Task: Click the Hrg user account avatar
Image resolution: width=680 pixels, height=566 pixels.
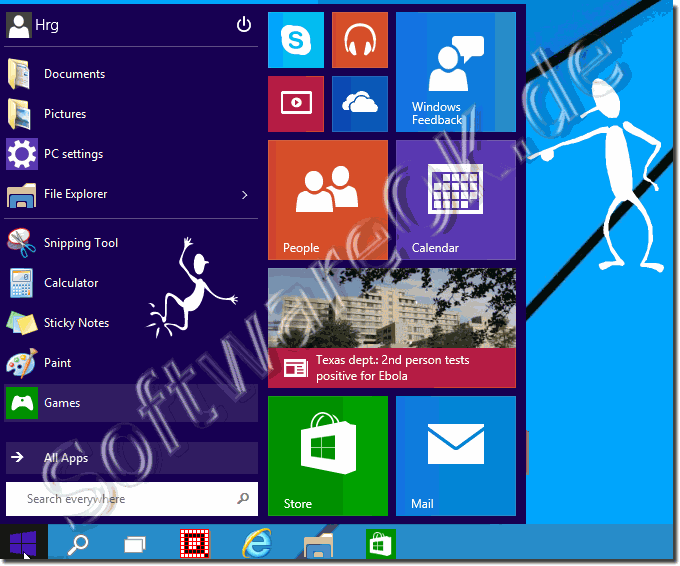Action: 19,25
